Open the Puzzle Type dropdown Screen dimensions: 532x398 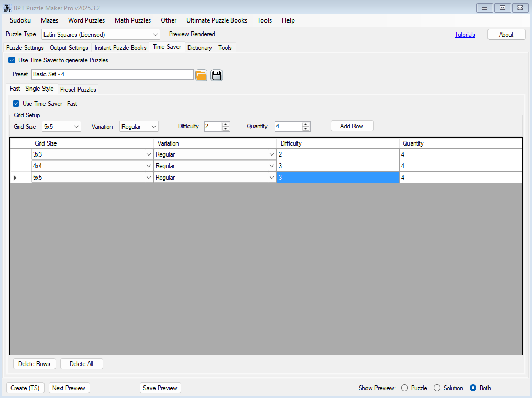[156, 35]
